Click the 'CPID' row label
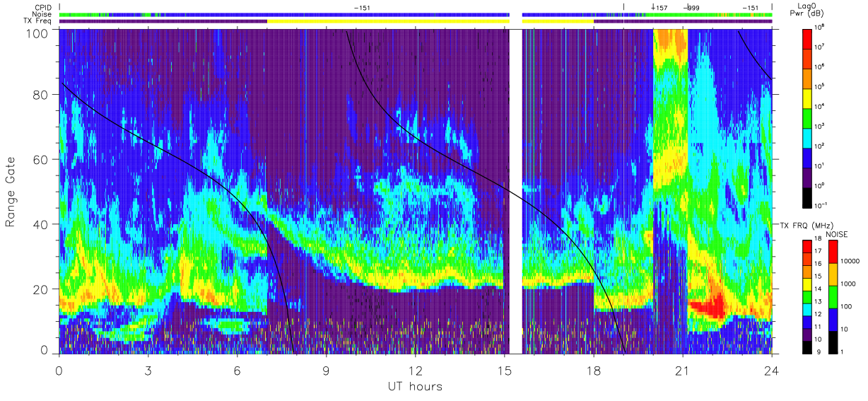 [42, 8]
